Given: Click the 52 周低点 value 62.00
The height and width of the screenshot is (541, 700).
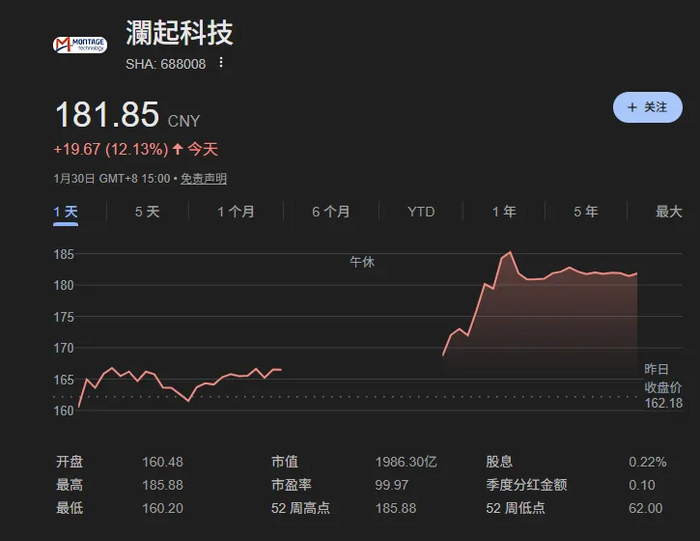Looking at the screenshot, I should 646,508.
